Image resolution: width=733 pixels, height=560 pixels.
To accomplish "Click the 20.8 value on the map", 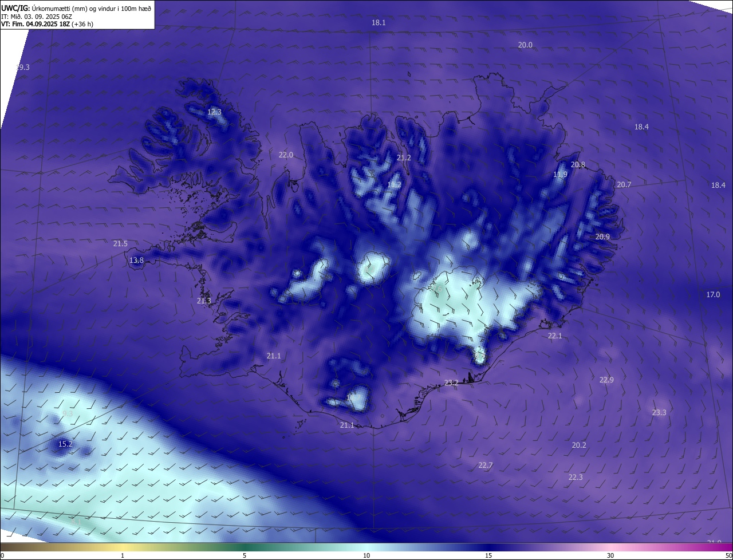I will 578,165.
